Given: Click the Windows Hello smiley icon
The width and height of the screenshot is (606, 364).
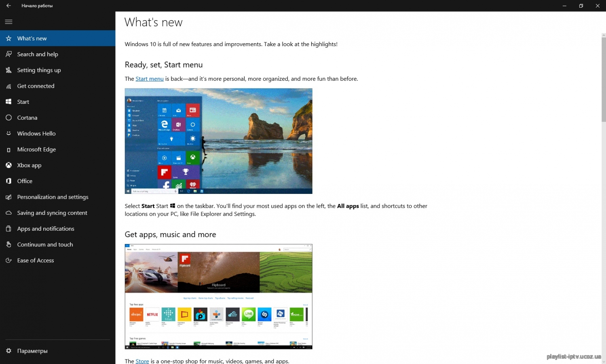Looking at the screenshot, I should 8,133.
